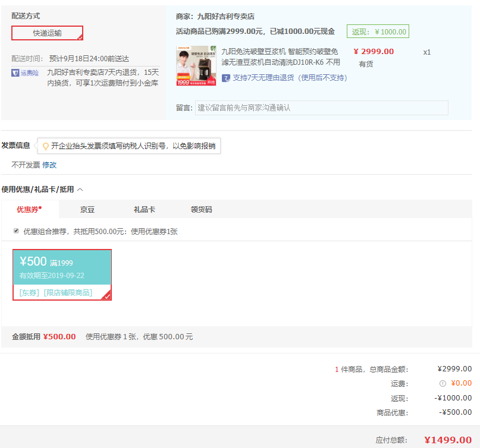This screenshot has width=480, height=448.
Task: Click the freight info icon beside ¥0.00
Action: coord(443,383)
